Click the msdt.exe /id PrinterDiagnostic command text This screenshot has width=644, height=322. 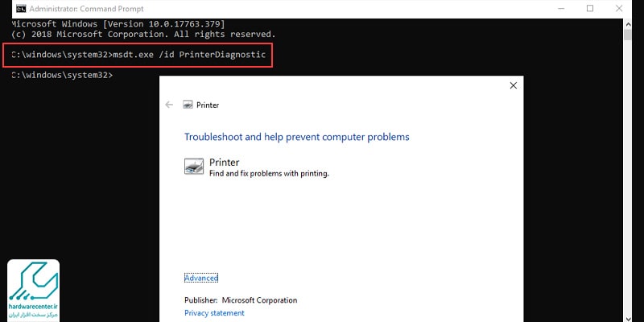click(x=189, y=55)
